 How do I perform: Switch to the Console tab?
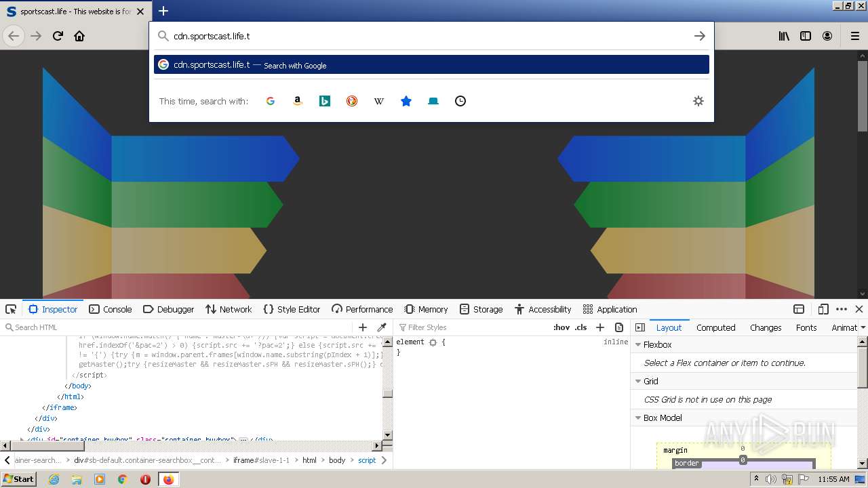point(110,309)
